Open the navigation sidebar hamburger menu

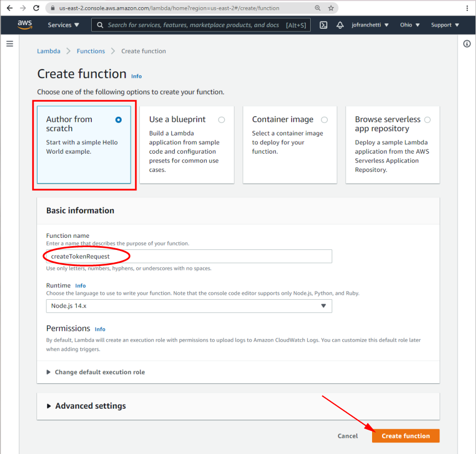(x=9, y=44)
